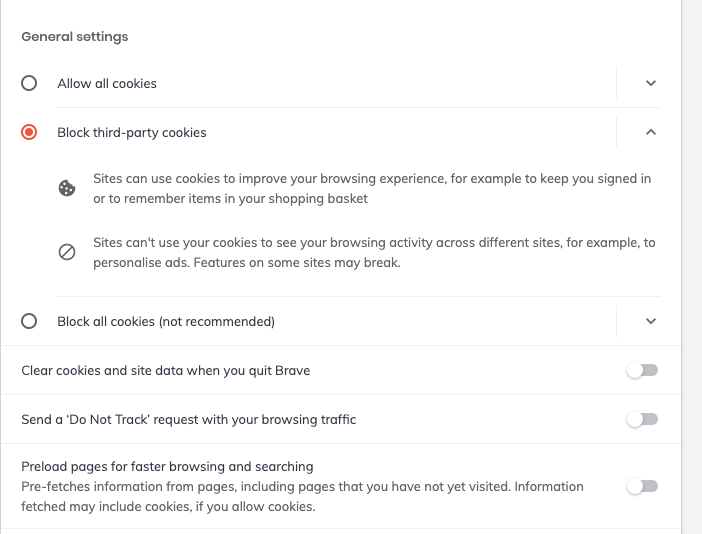Screen dimensions: 702x534
Task: Select the Block third-party cookies radio button
Action: click(29, 132)
